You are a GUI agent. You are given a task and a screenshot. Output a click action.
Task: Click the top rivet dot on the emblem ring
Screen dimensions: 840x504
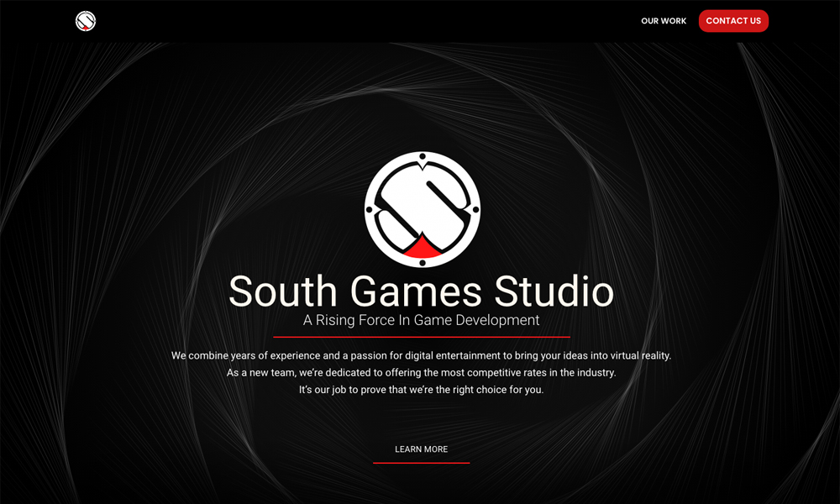coord(422,157)
